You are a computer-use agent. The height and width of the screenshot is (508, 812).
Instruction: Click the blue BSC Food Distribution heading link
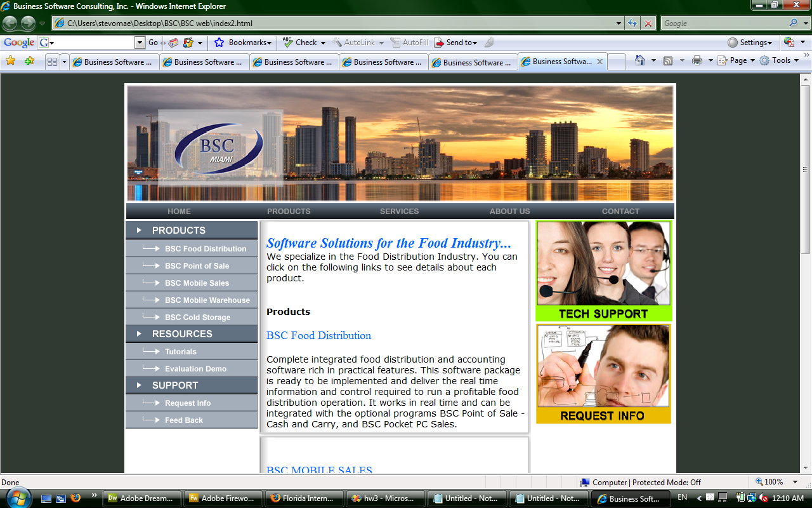(318, 335)
